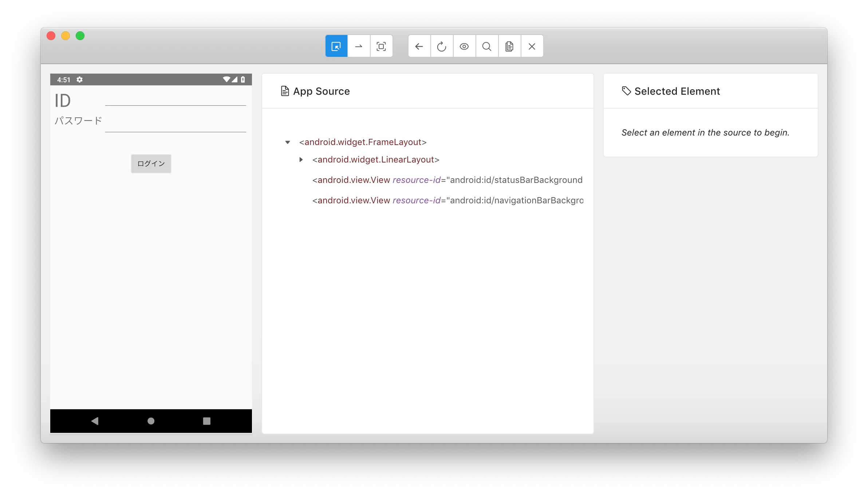Open the Search for element tool
This screenshot has width=868, height=497.
[x=487, y=46]
